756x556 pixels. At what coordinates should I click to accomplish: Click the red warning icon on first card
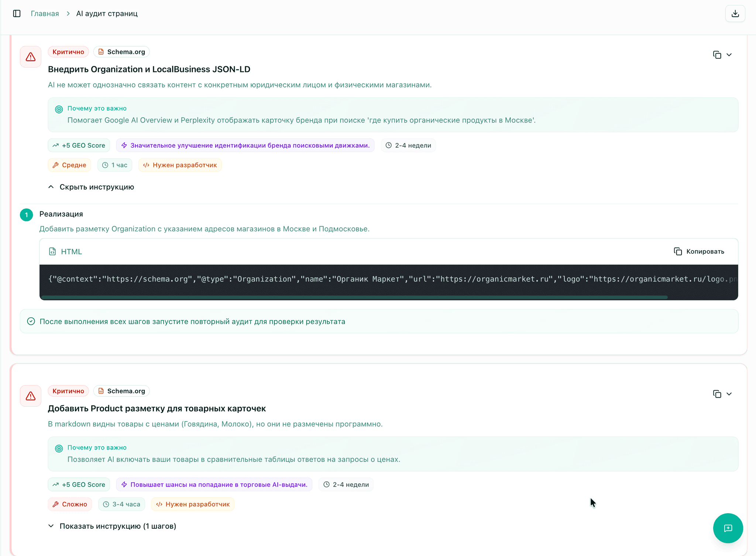point(31,57)
